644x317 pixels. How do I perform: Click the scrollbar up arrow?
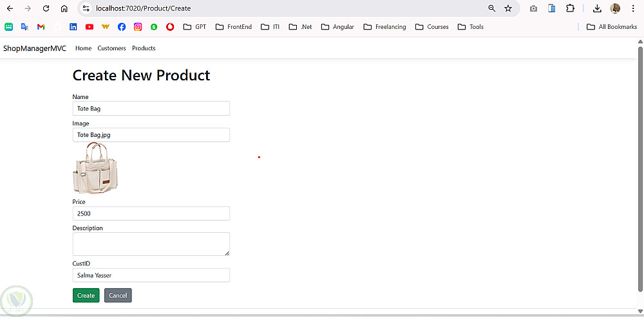click(640, 41)
